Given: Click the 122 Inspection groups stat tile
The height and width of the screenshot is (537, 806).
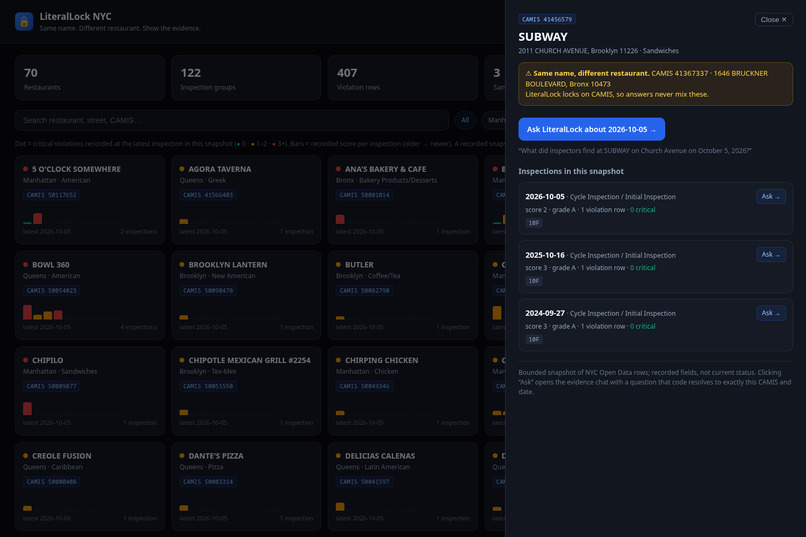Looking at the screenshot, I should [246, 78].
